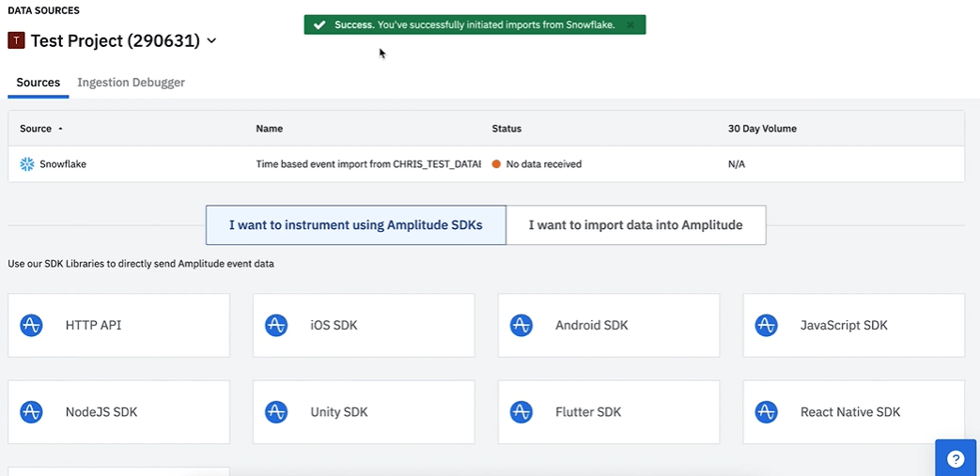
Task: Click the Snowflake logo icon in sources table
Action: point(27,164)
